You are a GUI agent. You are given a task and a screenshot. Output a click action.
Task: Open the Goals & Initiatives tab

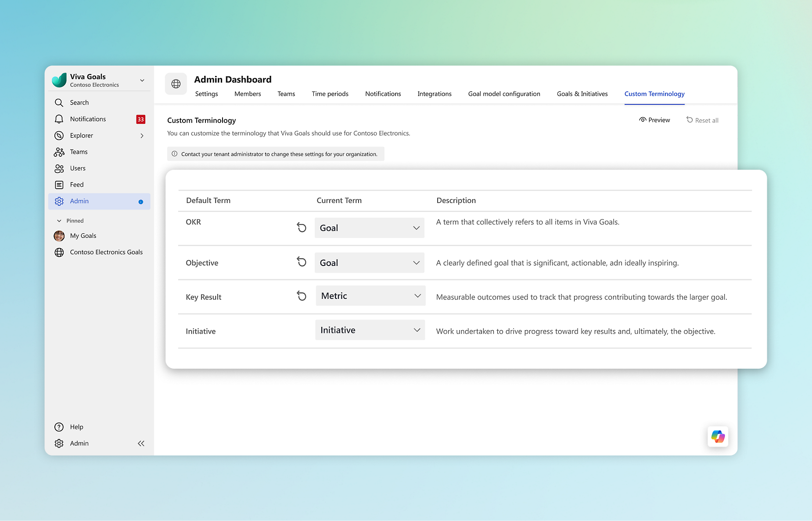(x=582, y=94)
